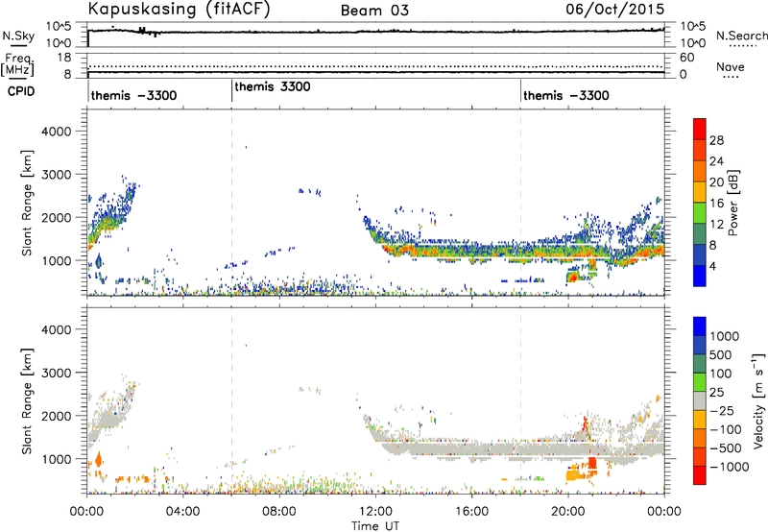Viewport: 768px width, 532px height.
Task: Click the "Beam 03" label
Action: coord(374,11)
